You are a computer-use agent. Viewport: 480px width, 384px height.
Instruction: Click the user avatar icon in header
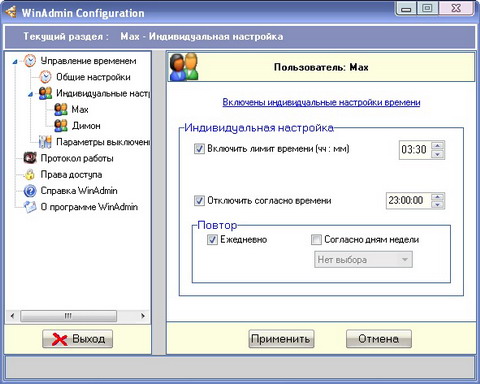pyautogui.click(x=184, y=67)
